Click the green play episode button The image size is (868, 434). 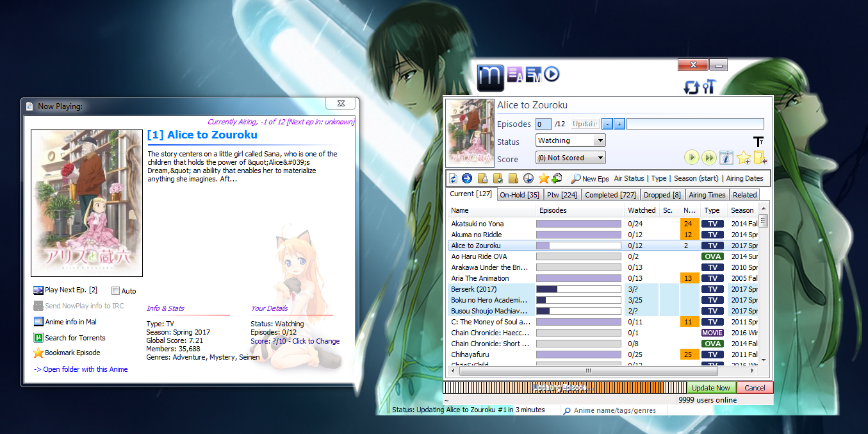tap(691, 158)
